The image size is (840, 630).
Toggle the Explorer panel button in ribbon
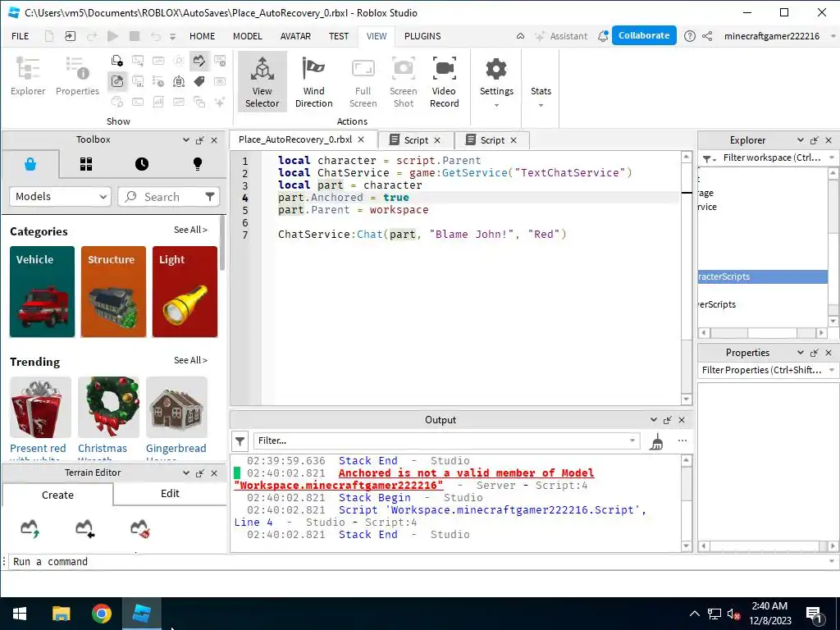point(28,76)
